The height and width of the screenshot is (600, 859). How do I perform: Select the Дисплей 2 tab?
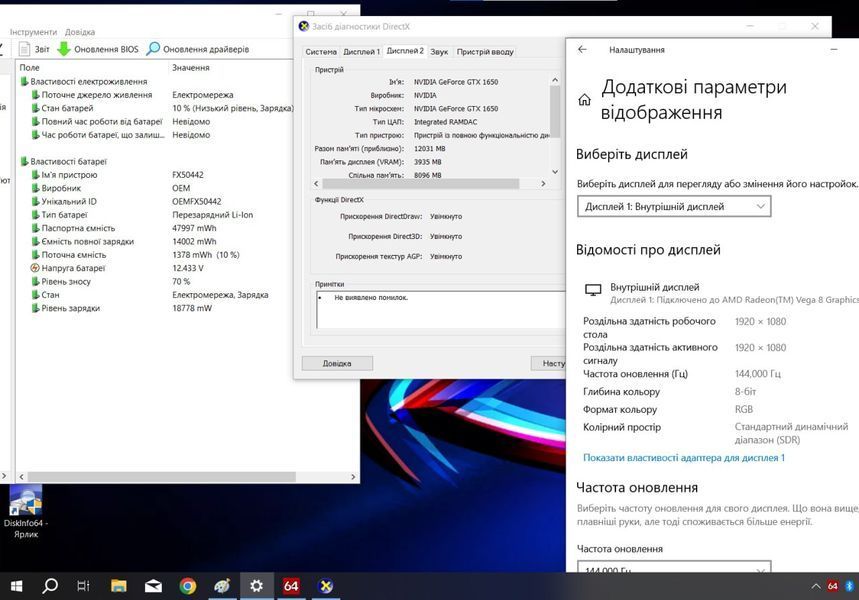pyautogui.click(x=405, y=51)
